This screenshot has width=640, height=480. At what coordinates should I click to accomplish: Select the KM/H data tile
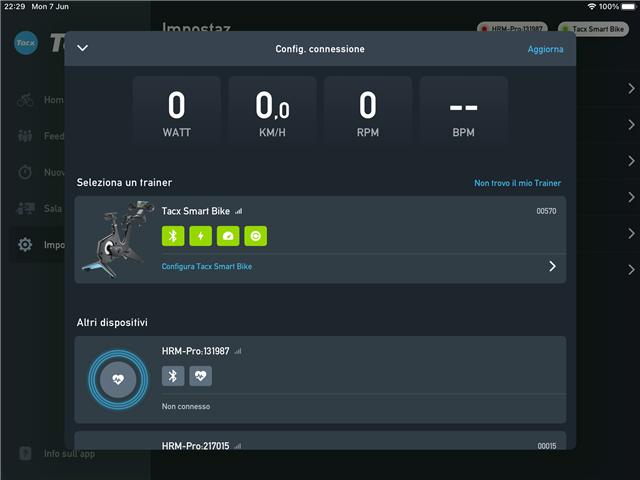272,112
